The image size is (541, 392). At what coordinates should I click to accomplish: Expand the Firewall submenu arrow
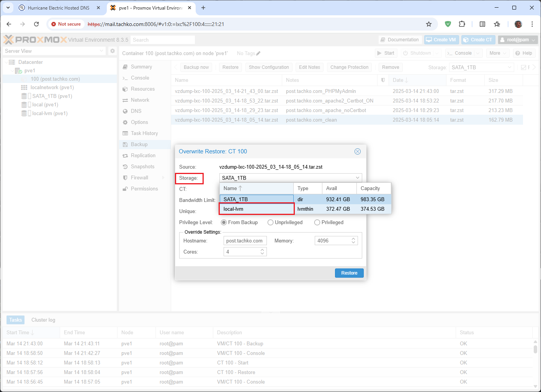(x=164, y=178)
